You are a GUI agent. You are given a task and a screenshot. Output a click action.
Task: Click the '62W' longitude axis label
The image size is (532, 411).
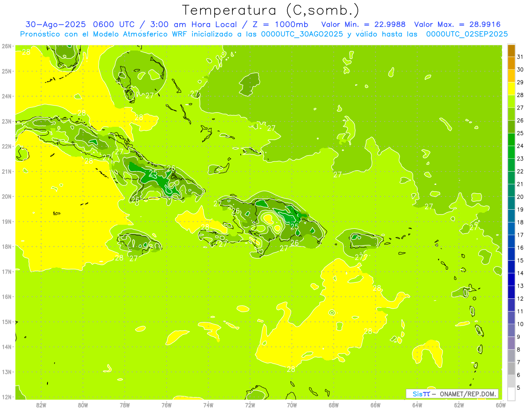click(459, 405)
